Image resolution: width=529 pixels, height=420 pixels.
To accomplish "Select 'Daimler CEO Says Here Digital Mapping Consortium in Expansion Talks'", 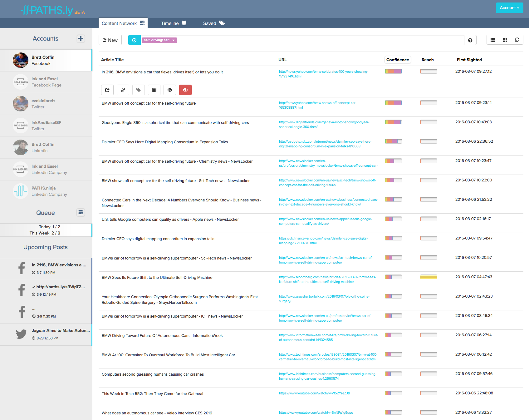I will (x=165, y=142).
